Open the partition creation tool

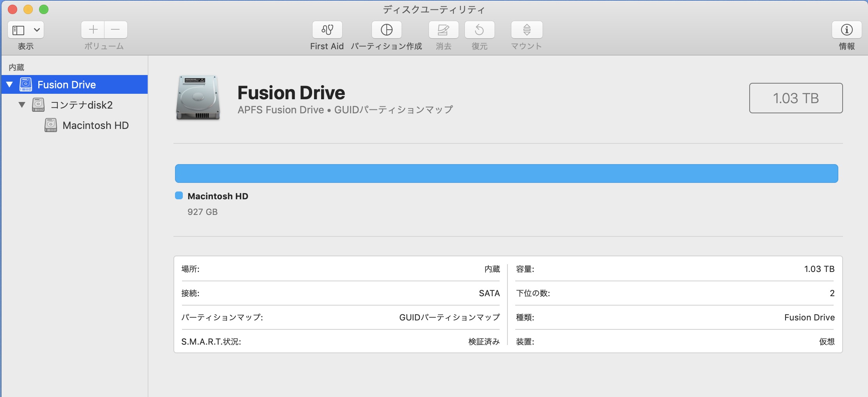386,30
